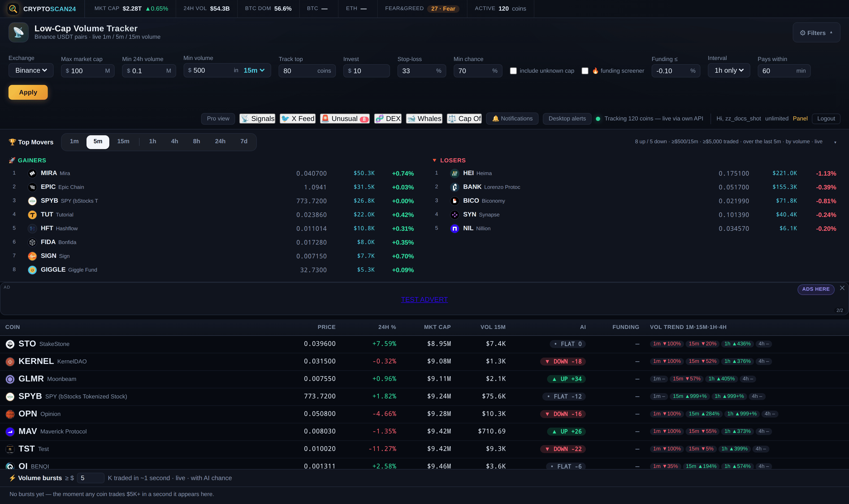Open the DEX button
849x504 pixels.
pyautogui.click(x=388, y=119)
